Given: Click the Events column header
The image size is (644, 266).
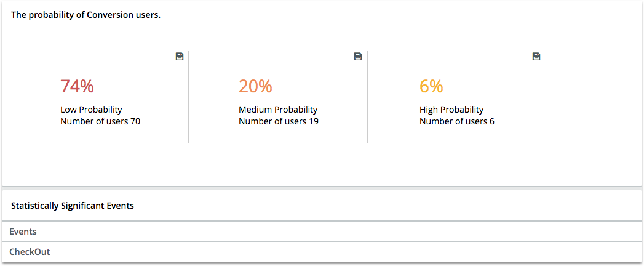Looking at the screenshot, I should tap(23, 232).
